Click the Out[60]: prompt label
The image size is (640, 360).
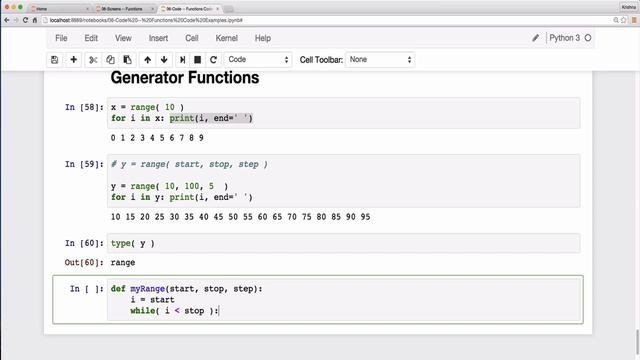pos(84,262)
